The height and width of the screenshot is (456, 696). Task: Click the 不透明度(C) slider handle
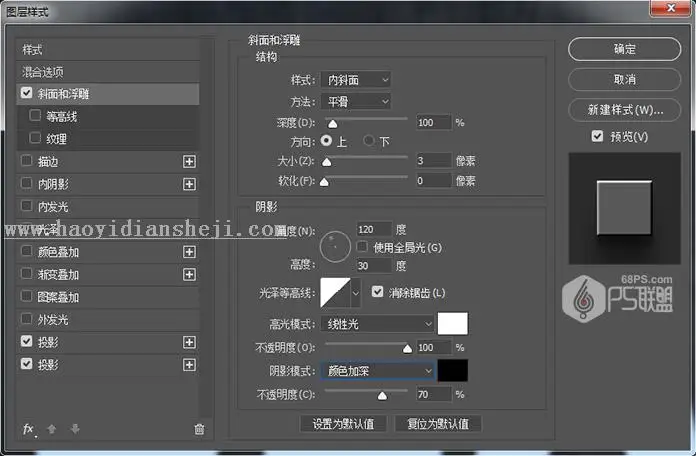pos(382,396)
